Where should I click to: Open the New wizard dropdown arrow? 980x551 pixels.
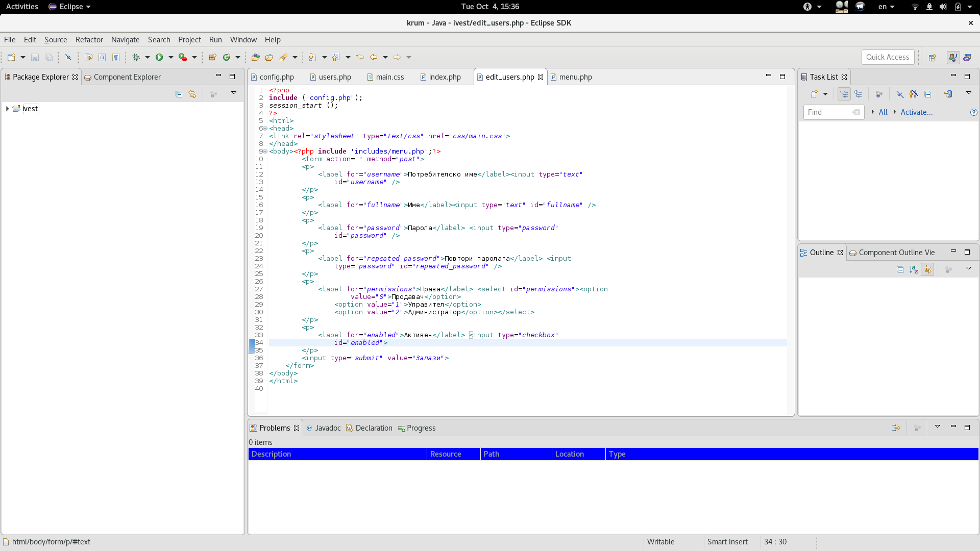[x=22, y=57]
